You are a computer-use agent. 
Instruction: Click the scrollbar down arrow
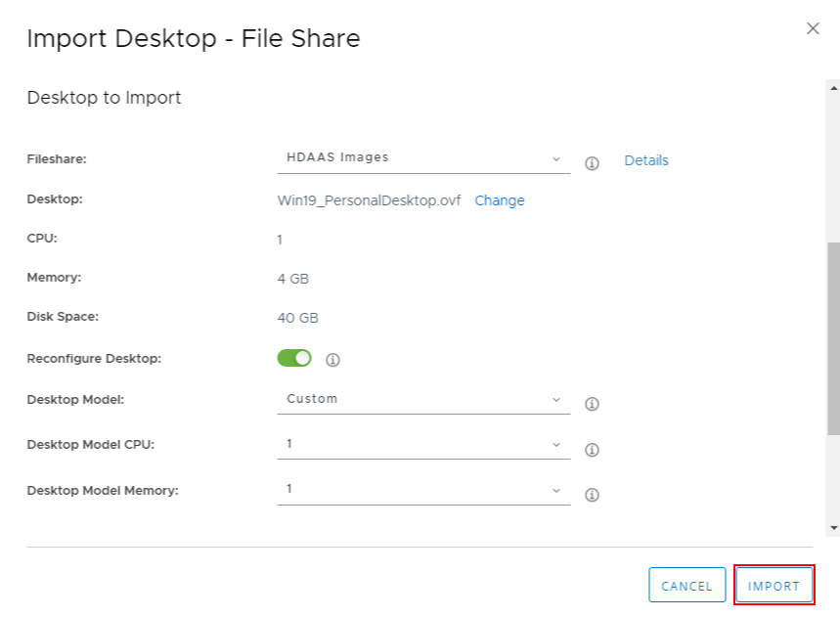pos(833,528)
